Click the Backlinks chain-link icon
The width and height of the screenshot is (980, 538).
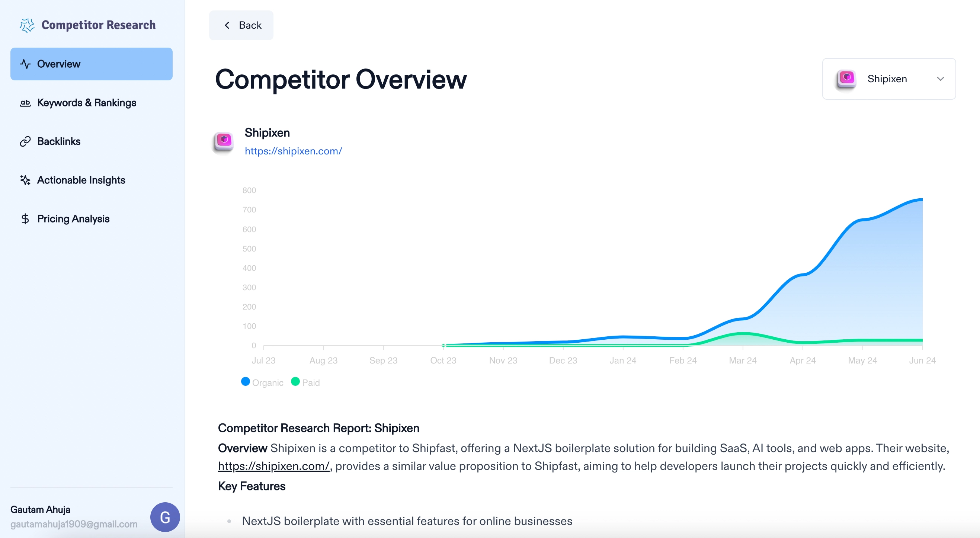25,141
